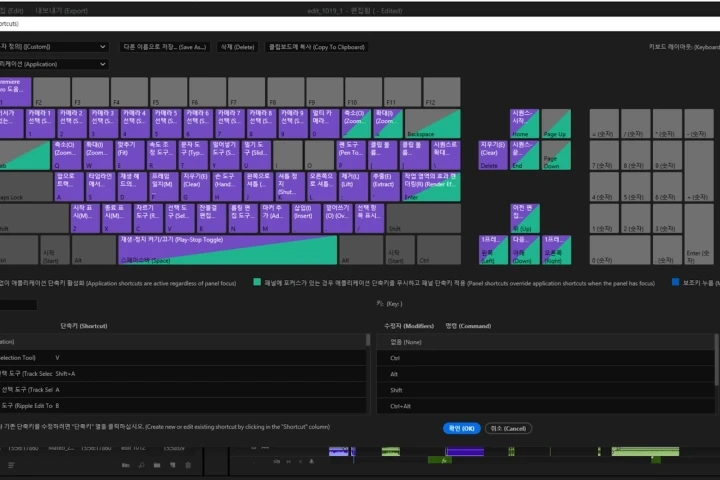Click the numpad 0 key

620,250
